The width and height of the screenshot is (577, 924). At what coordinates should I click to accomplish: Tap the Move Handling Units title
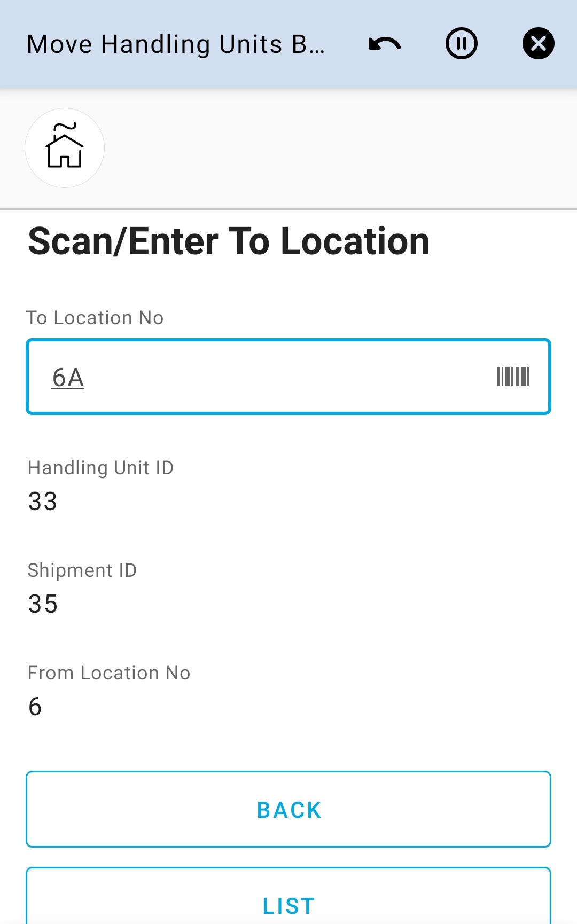click(176, 44)
